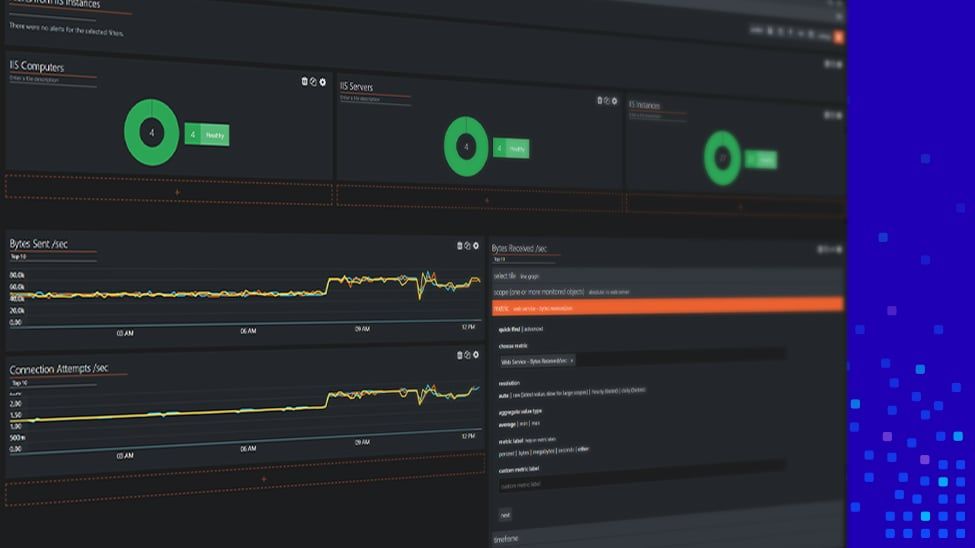Image resolution: width=975 pixels, height=548 pixels.
Task: Click the 'next' button in the wizard
Action: (x=505, y=514)
